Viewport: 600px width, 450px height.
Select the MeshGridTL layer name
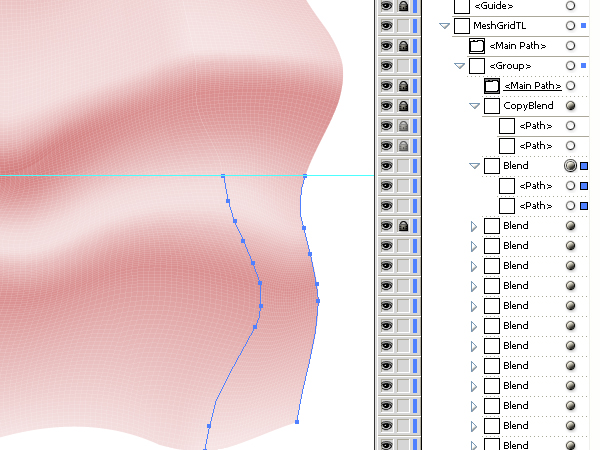point(499,26)
